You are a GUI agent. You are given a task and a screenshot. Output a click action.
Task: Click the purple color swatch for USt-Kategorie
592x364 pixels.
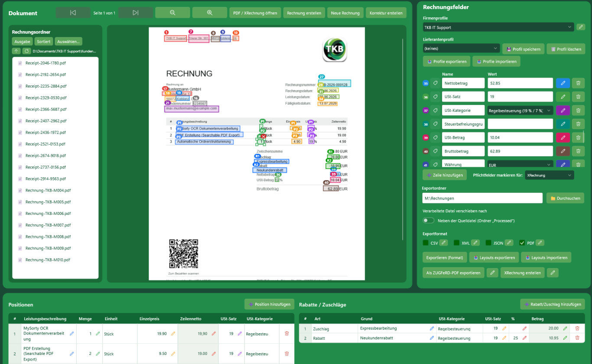pos(563,110)
